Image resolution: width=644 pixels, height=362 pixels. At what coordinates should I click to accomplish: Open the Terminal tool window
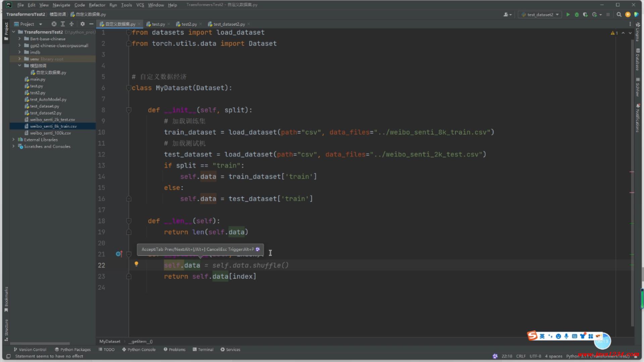[x=203, y=350]
